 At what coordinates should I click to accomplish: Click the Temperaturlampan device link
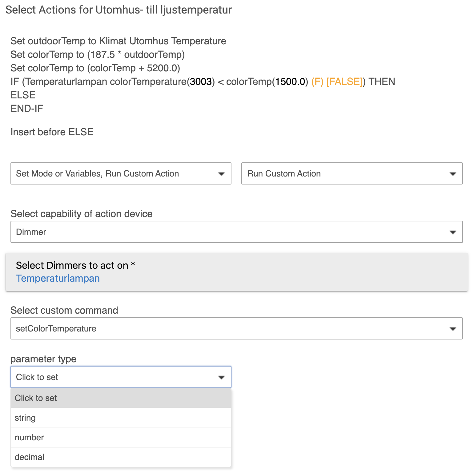coord(58,278)
